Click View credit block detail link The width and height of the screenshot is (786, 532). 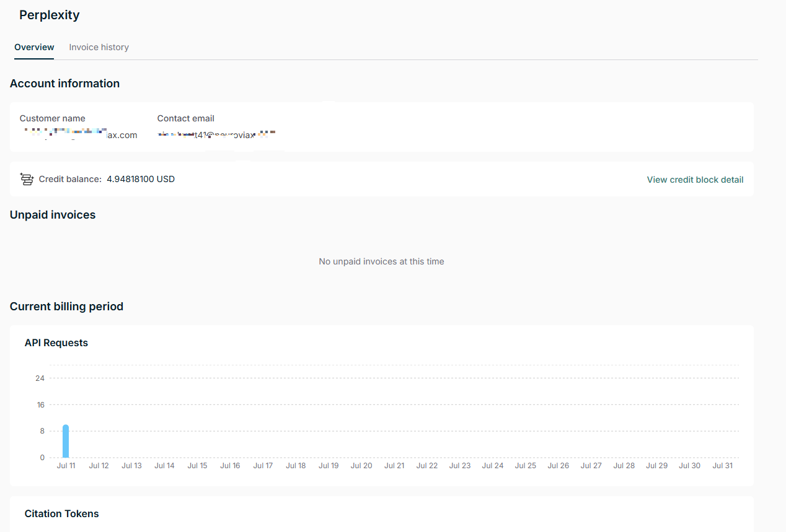[x=695, y=180]
